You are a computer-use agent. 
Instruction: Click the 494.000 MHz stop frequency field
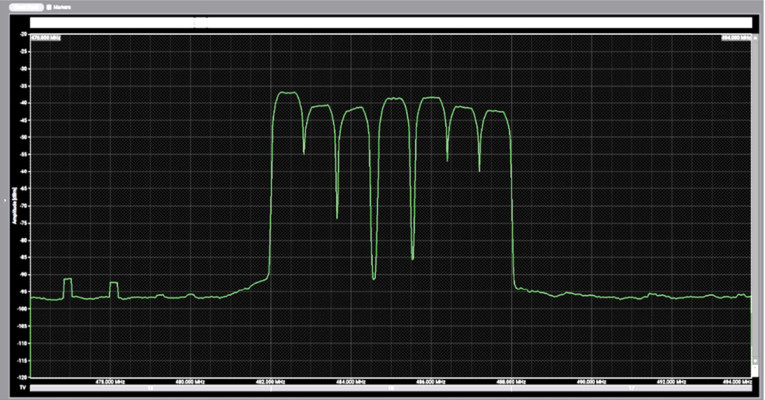(x=735, y=38)
